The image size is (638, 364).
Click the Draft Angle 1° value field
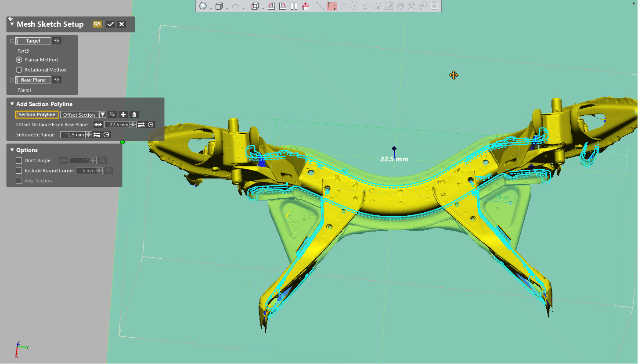click(80, 161)
